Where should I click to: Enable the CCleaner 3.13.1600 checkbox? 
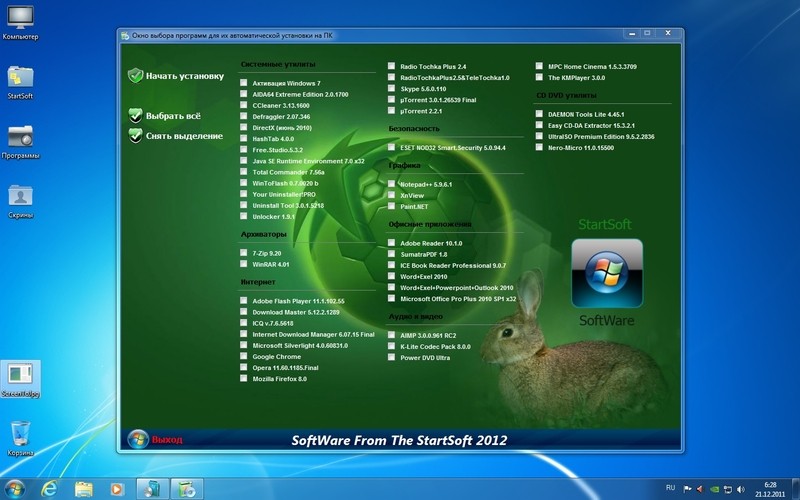(243, 105)
